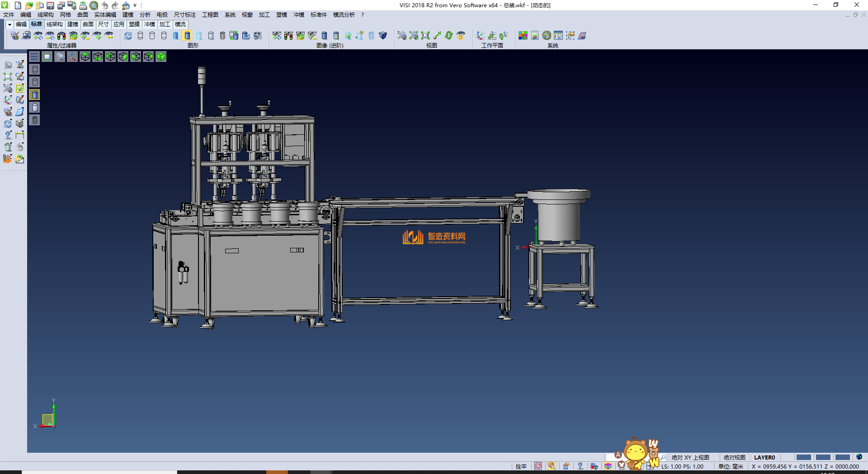
Task: Click the color palette grid icon
Action: tap(523, 35)
